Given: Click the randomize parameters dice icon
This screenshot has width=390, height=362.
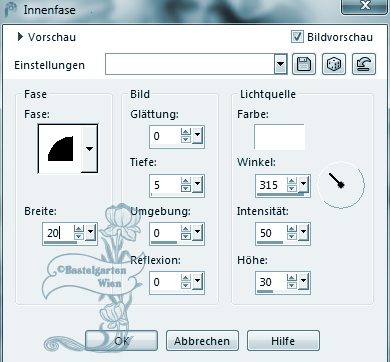Looking at the screenshot, I should point(334,64).
